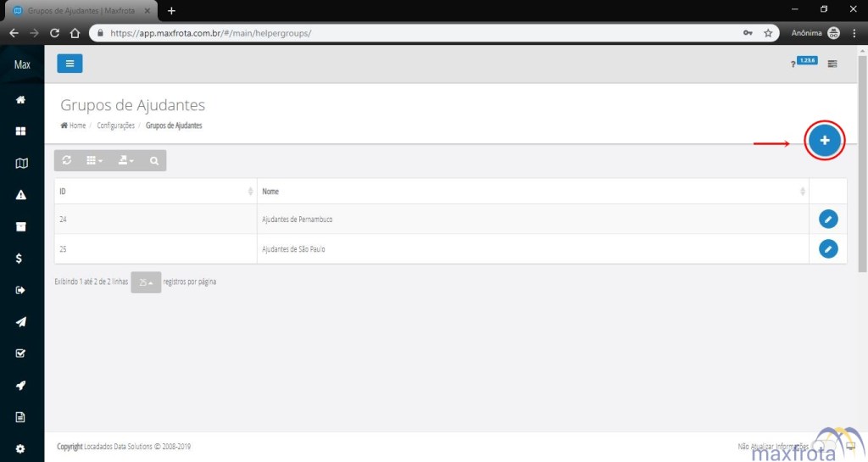Edit the Ajudantes de São Paulo row
The width and height of the screenshot is (868, 462).
(828, 249)
